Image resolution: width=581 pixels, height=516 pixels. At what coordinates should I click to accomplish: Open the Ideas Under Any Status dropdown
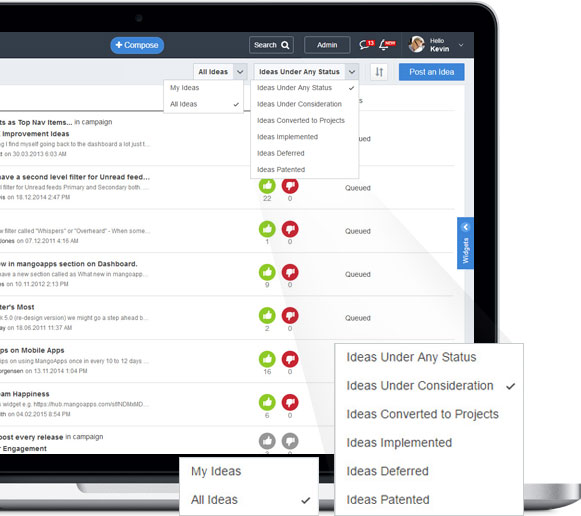pyautogui.click(x=306, y=72)
